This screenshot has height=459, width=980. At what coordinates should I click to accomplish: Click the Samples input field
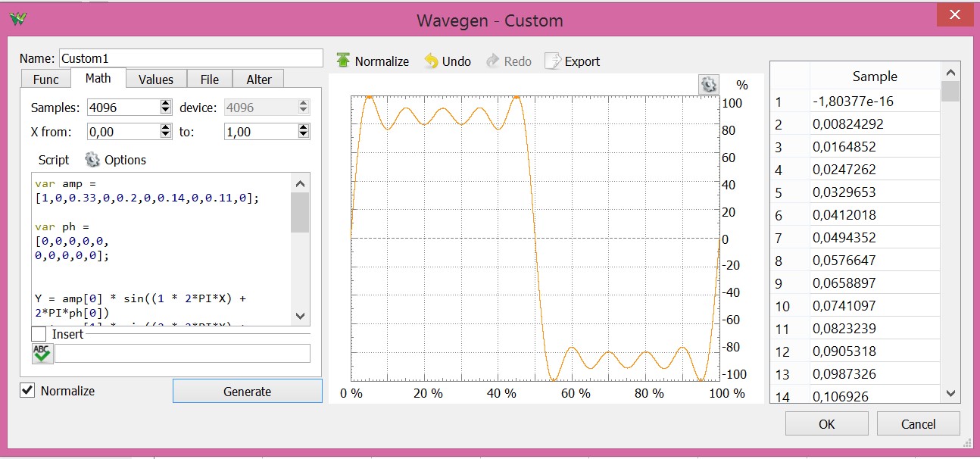(x=124, y=108)
